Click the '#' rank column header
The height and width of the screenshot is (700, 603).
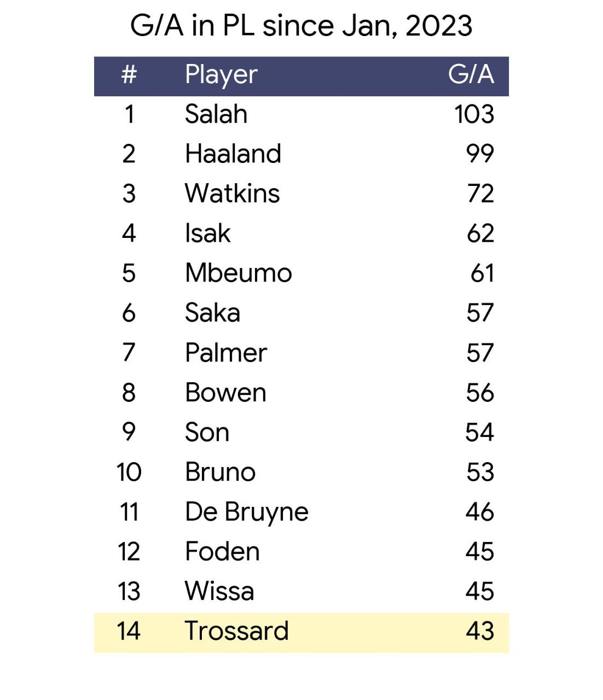coord(129,74)
